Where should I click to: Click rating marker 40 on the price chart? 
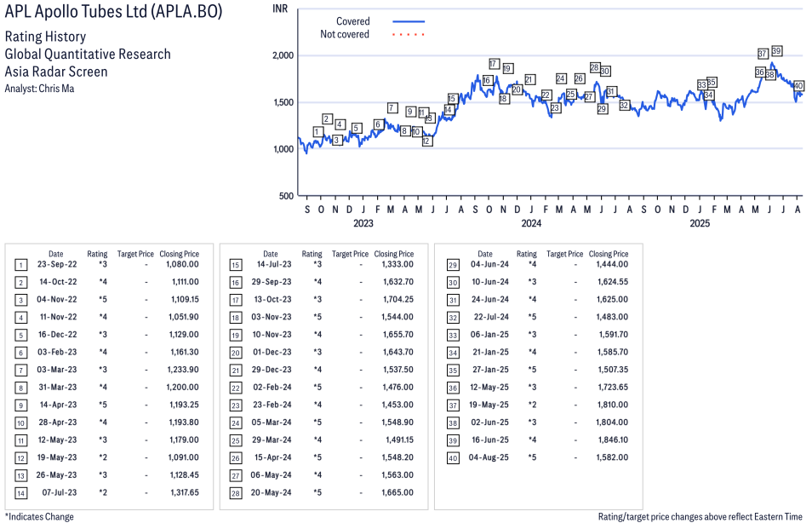[x=798, y=85]
